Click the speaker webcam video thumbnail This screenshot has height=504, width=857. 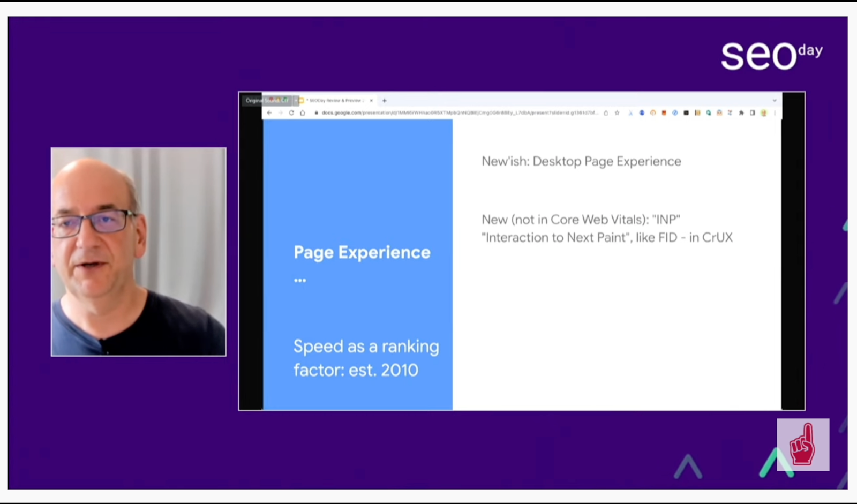(139, 252)
